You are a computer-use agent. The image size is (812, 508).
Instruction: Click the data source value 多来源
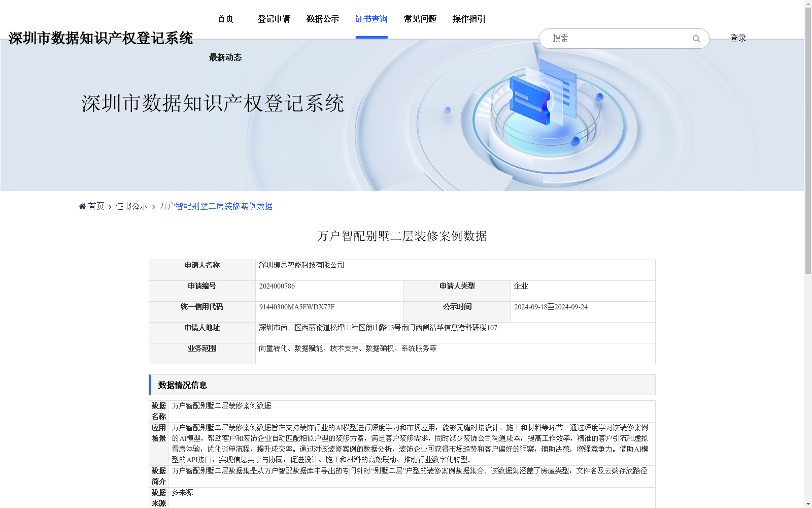[182, 493]
